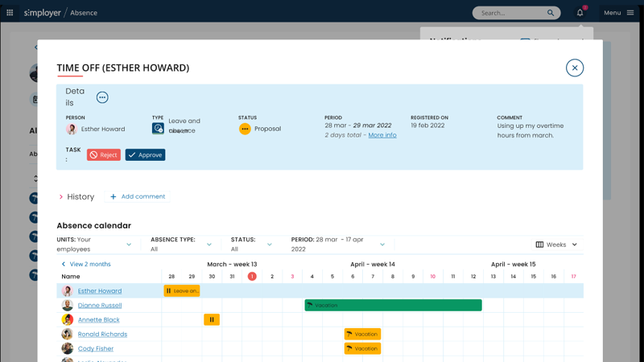Image resolution: width=644 pixels, height=362 pixels.
Task: Click the Proposal status icon
Action: coord(245,129)
